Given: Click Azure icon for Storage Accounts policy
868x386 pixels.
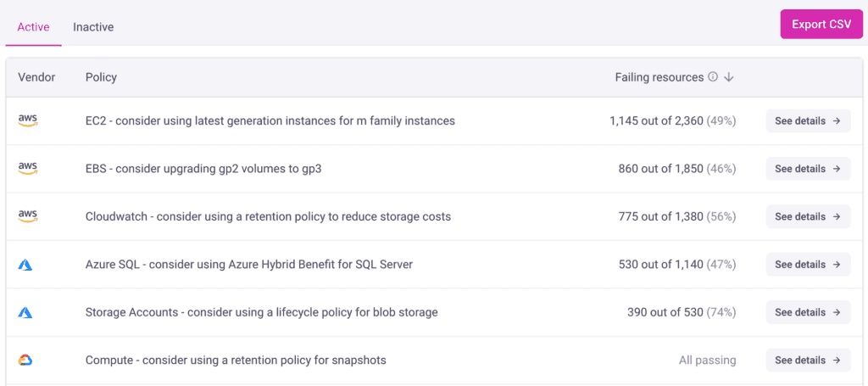Looking at the screenshot, I should coord(25,312).
